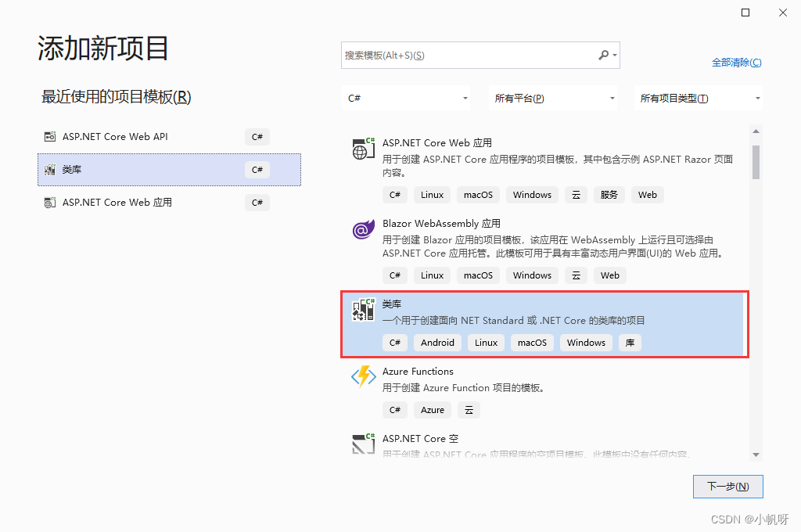Viewport: 801px width, 532px height.
Task: Click the Blazor WebAssembly purple icon
Action: click(363, 229)
